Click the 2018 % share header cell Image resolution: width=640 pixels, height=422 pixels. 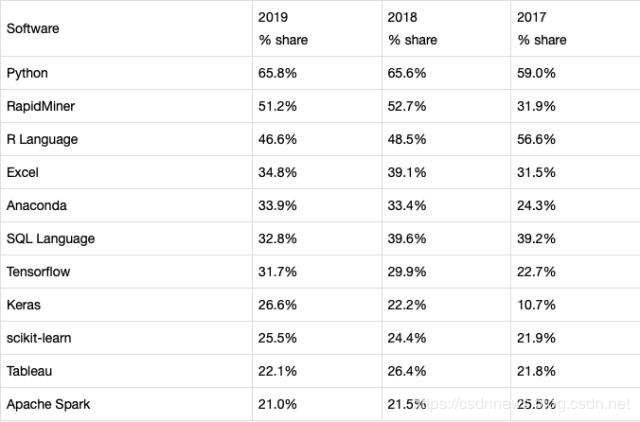[x=411, y=28]
